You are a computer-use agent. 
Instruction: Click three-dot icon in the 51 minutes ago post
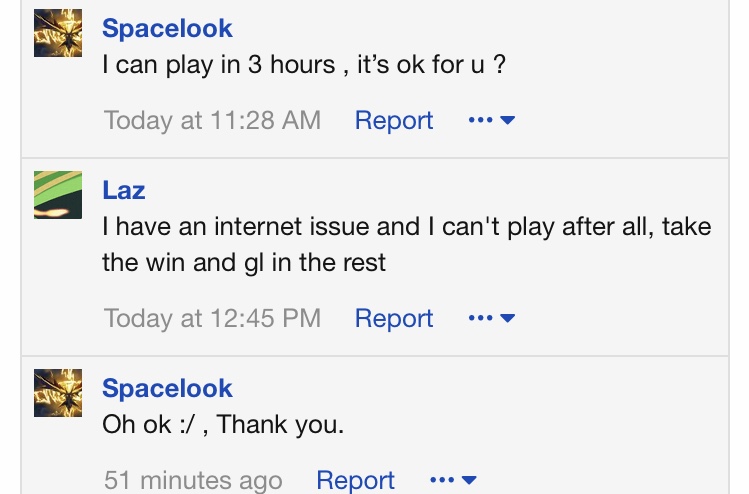tap(442, 480)
